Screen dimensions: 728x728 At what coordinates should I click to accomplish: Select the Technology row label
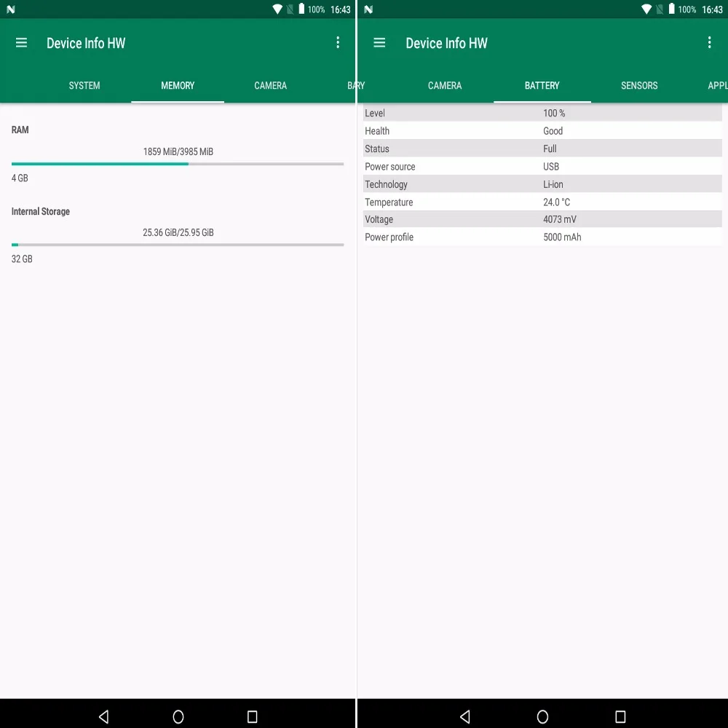pos(386,185)
